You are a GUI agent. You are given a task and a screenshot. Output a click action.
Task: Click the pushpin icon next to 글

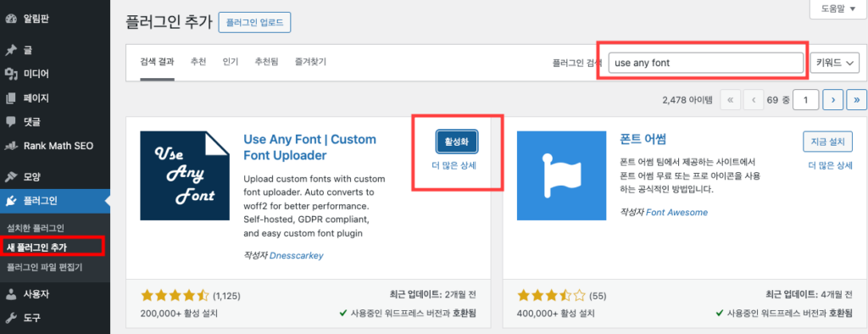pos(10,50)
